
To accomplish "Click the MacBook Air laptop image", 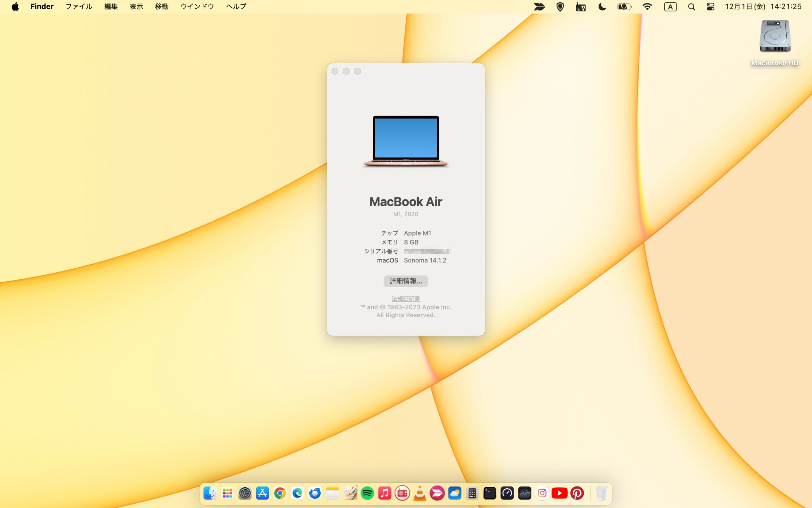I will click(x=406, y=142).
